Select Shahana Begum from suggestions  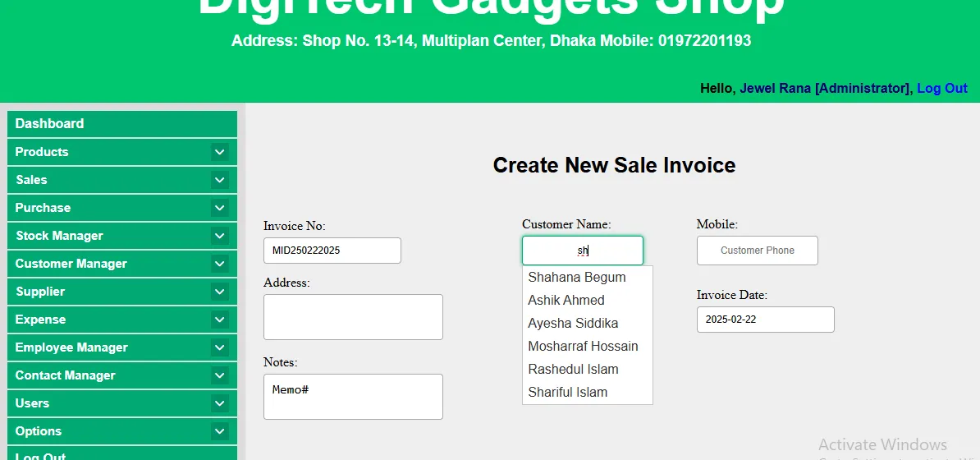(x=577, y=278)
